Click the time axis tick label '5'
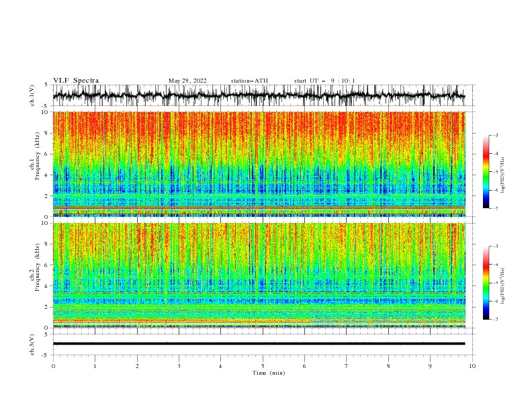 click(x=263, y=366)
